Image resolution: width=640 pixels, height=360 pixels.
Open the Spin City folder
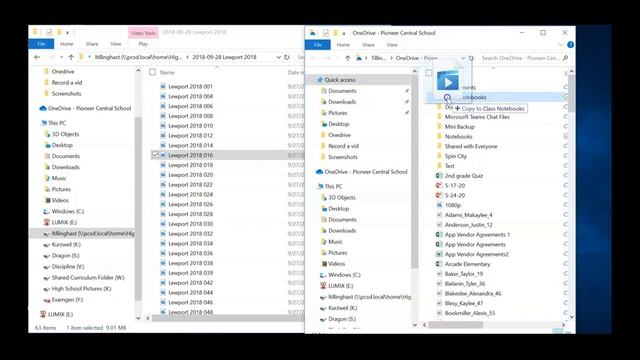(x=456, y=156)
